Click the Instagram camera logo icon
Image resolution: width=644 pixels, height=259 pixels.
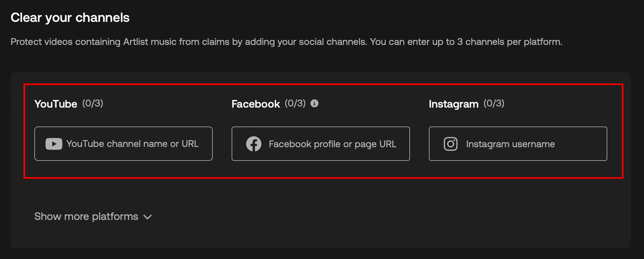point(451,144)
